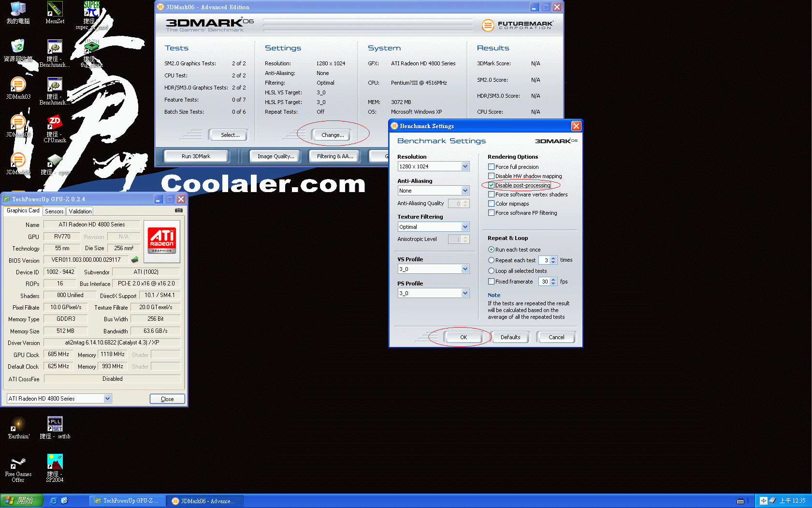Select the Repeat each test radio button
The width and height of the screenshot is (812, 508).
(491, 260)
